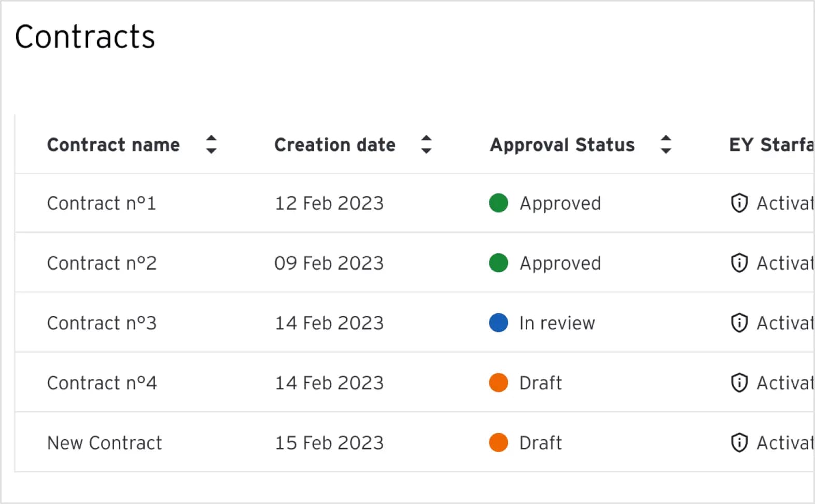The image size is (815, 504).
Task: Click the shield icon in Contract n°2 row
Action: tap(739, 263)
